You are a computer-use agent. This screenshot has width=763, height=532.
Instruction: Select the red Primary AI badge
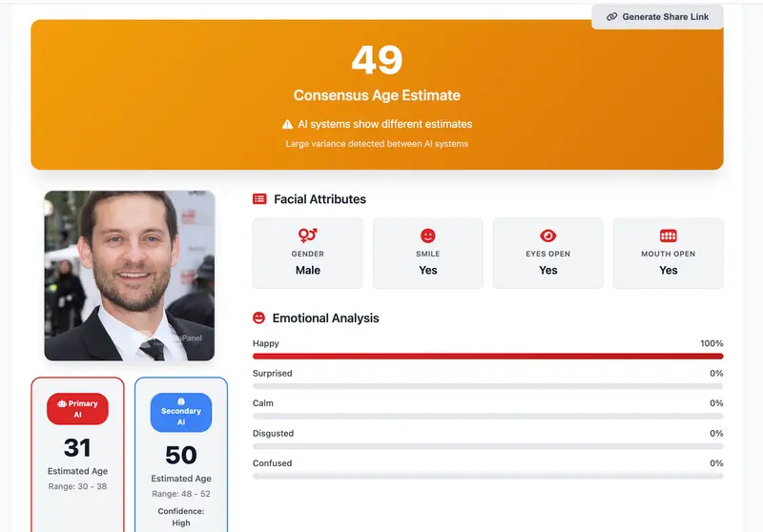click(77, 409)
